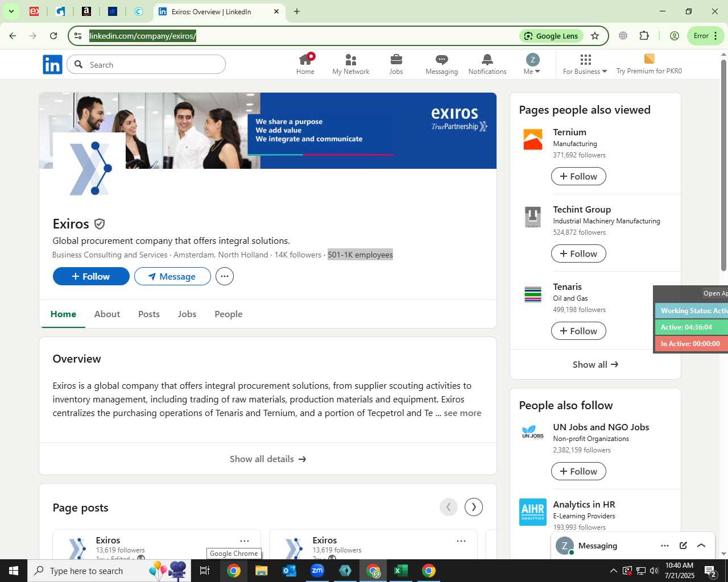The image size is (728, 582).
Task: Open Ternium logo
Action: pos(533,140)
